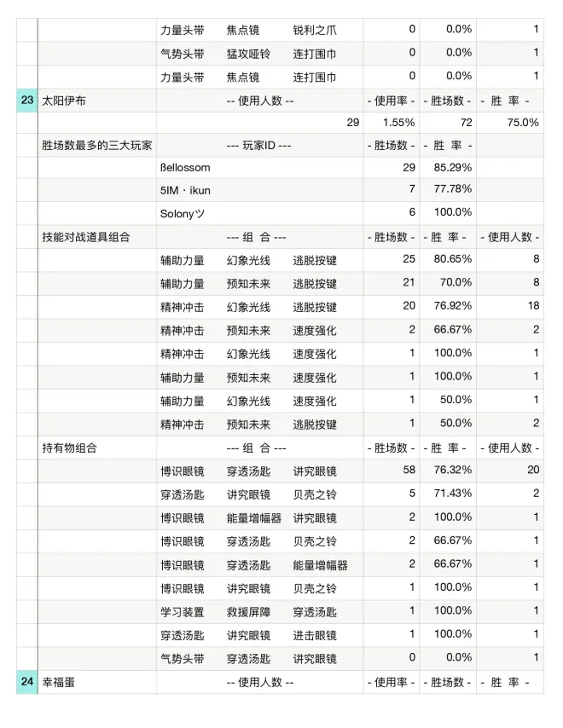This screenshot has height=728, width=563.
Task: Select the cell showing 58 wins
Action: [408, 471]
